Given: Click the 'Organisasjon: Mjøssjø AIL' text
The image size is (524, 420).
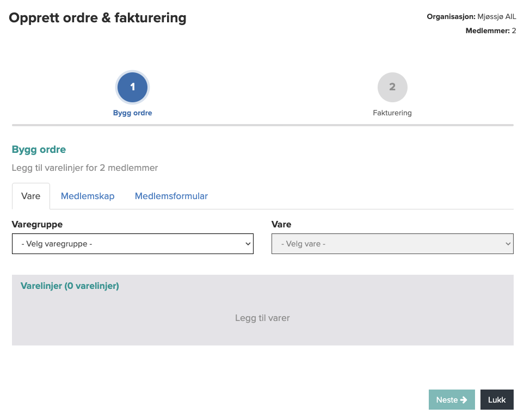Looking at the screenshot, I should coord(471,16).
